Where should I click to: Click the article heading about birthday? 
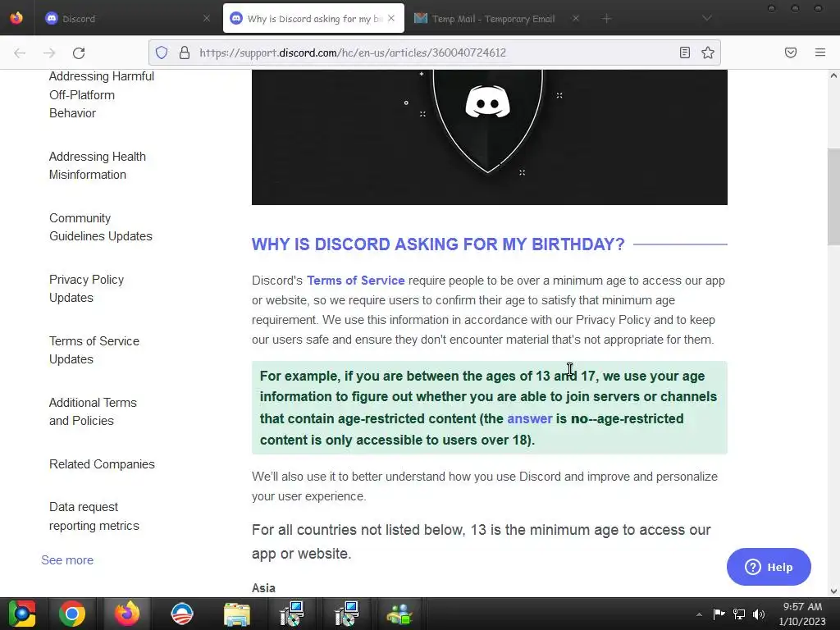point(438,244)
